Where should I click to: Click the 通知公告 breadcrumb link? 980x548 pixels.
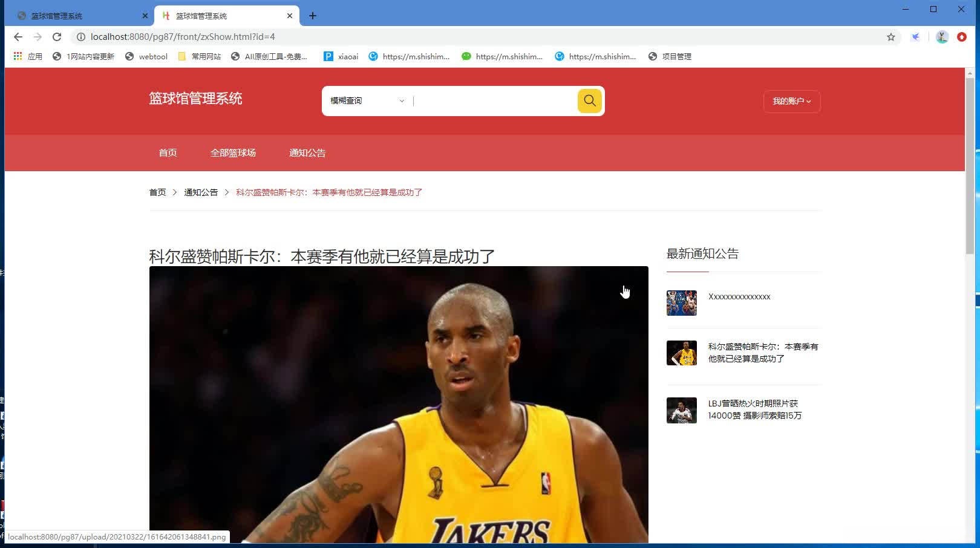pyautogui.click(x=200, y=192)
